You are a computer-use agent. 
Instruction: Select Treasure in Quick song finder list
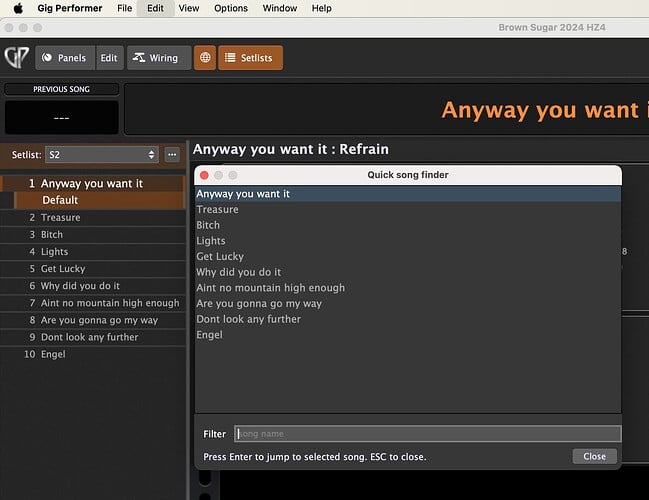tap(217, 210)
